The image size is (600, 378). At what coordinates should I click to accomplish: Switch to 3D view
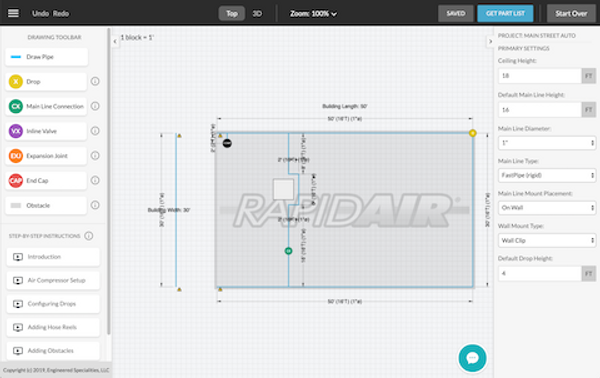(257, 13)
